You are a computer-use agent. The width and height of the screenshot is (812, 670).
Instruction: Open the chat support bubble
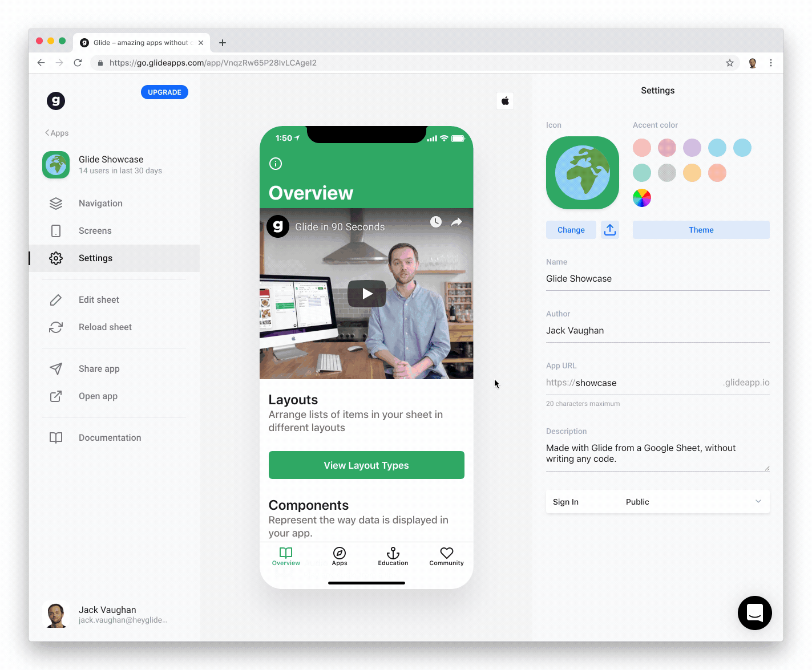[755, 613]
